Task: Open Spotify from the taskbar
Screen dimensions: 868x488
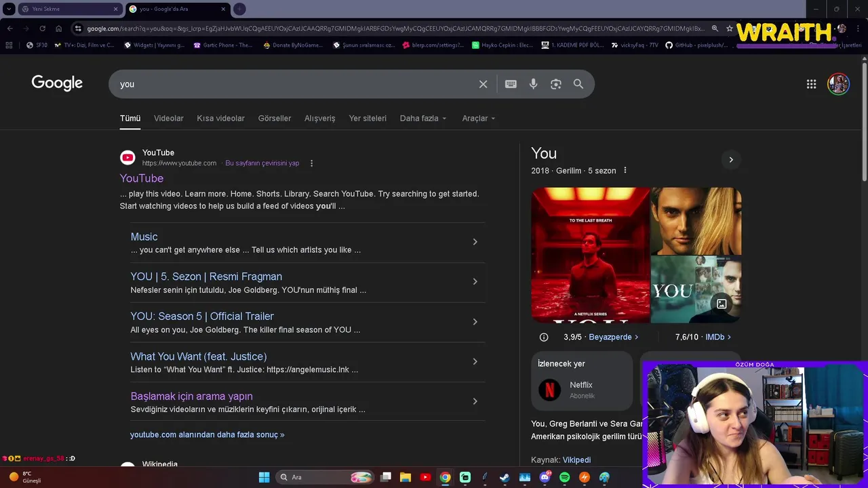Action: pos(564,477)
